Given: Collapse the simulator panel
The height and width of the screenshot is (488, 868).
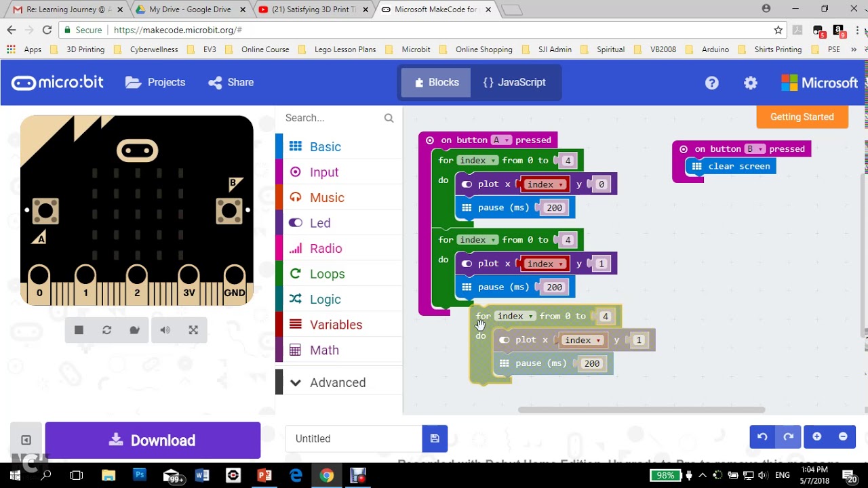Looking at the screenshot, I should [x=26, y=440].
